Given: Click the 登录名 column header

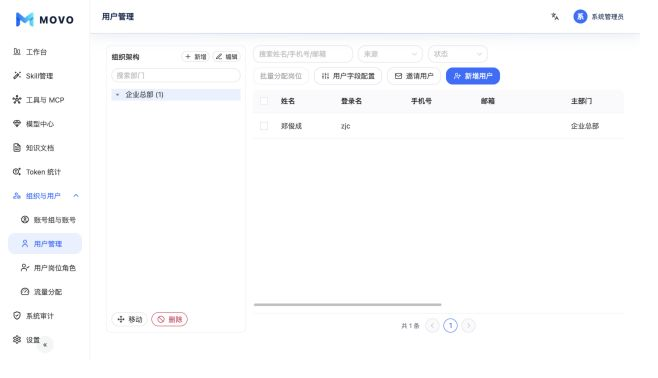Looking at the screenshot, I should pos(351,101).
